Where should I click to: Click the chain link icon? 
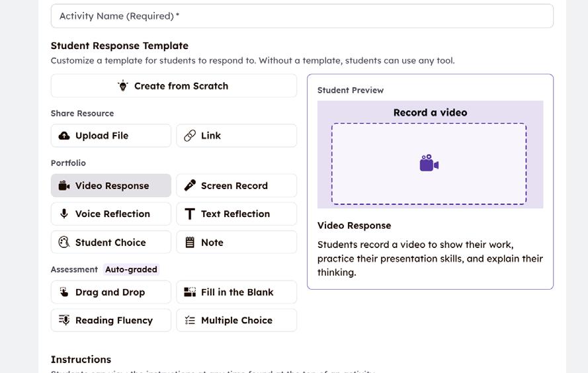click(x=190, y=136)
